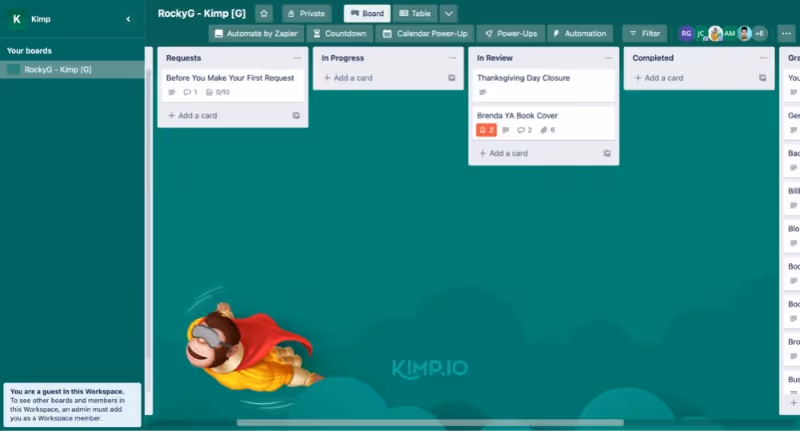Click the In Review list title
This screenshot has height=431, width=800.
(x=495, y=58)
